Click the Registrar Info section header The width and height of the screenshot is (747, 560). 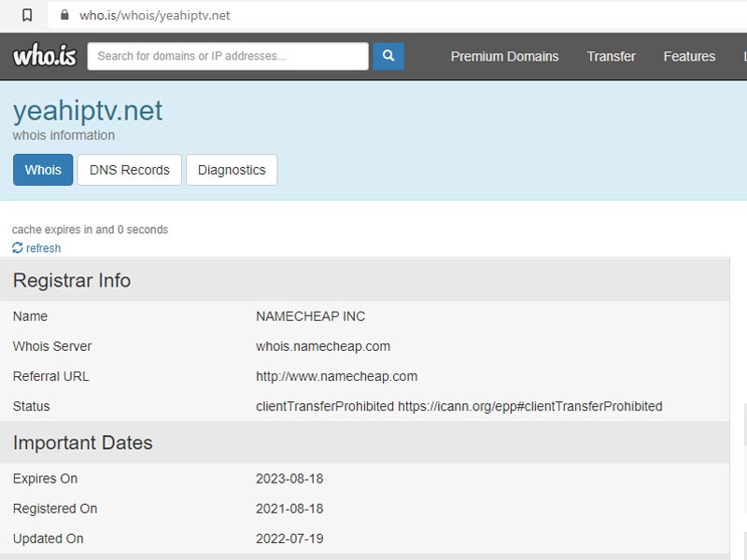pyautogui.click(x=364, y=280)
